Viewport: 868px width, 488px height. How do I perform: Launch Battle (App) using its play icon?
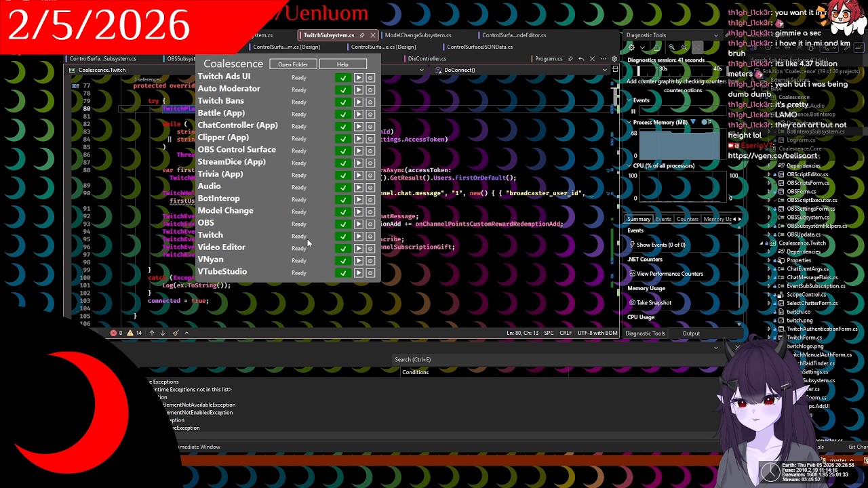point(359,115)
